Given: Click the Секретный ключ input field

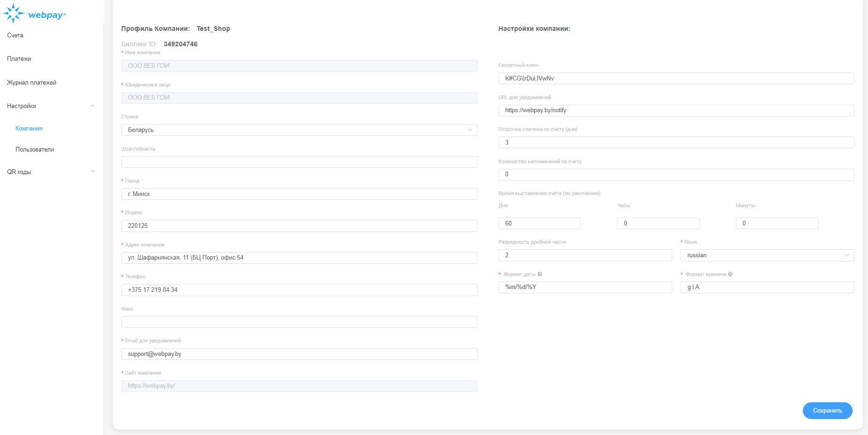Looking at the screenshot, I should 676,79.
